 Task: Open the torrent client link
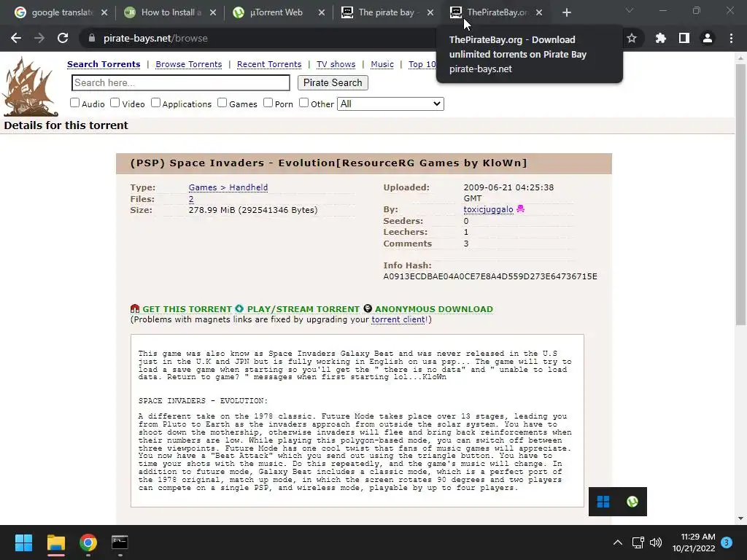[x=398, y=319]
